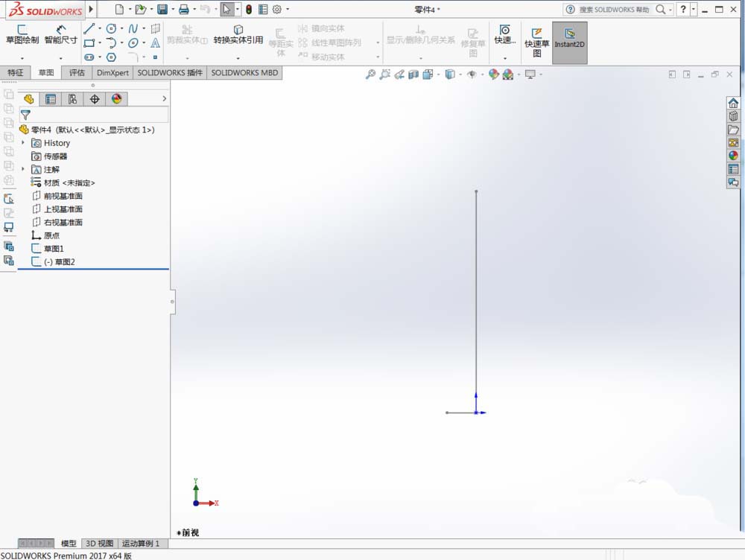745x560 pixels.
Task: Select the Point sketch tool
Action: 156,57
